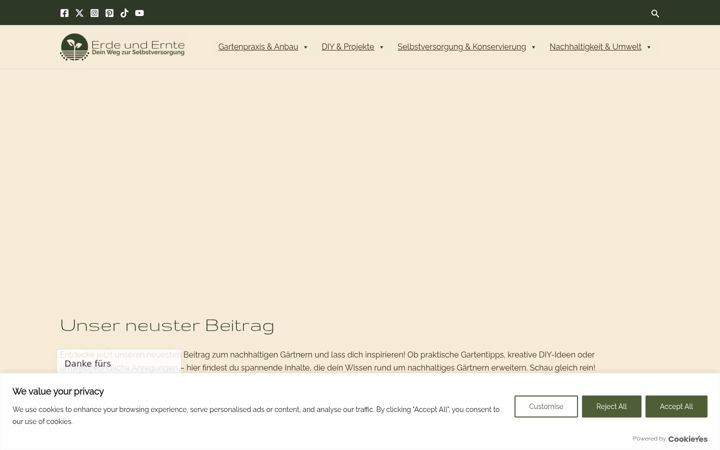The width and height of the screenshot is (720, 450).
Task: Open Nachhaltigkeit & Umwelt menu
Action: 596,47
